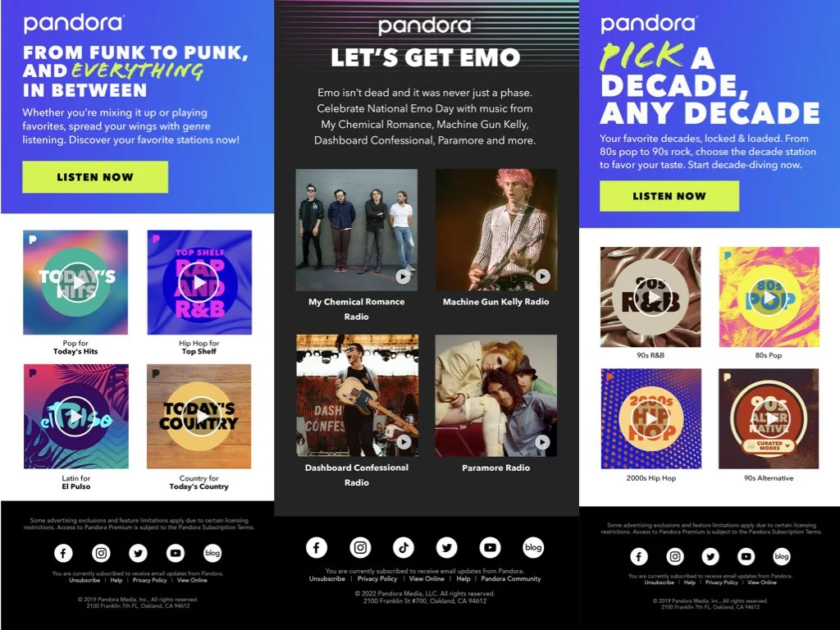The height and width of the screenshot is (630, 840).
Task: Play Today's Country station tile
Action: 199,416
